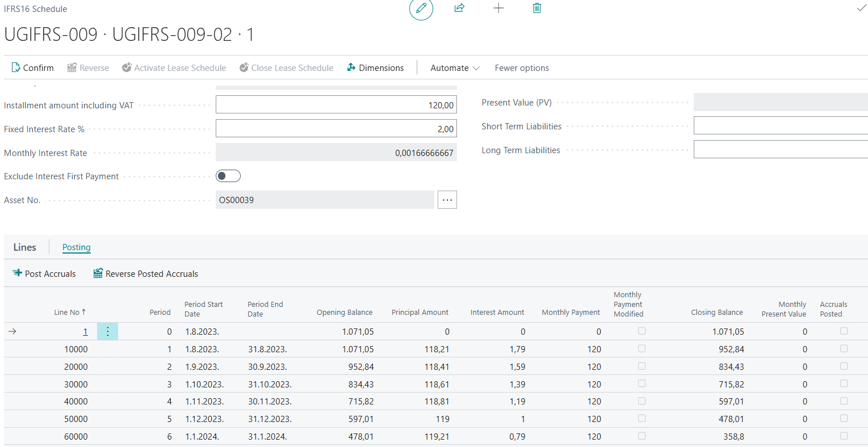Check Accruals Posted for line 60000

click(x=844, y=436)
